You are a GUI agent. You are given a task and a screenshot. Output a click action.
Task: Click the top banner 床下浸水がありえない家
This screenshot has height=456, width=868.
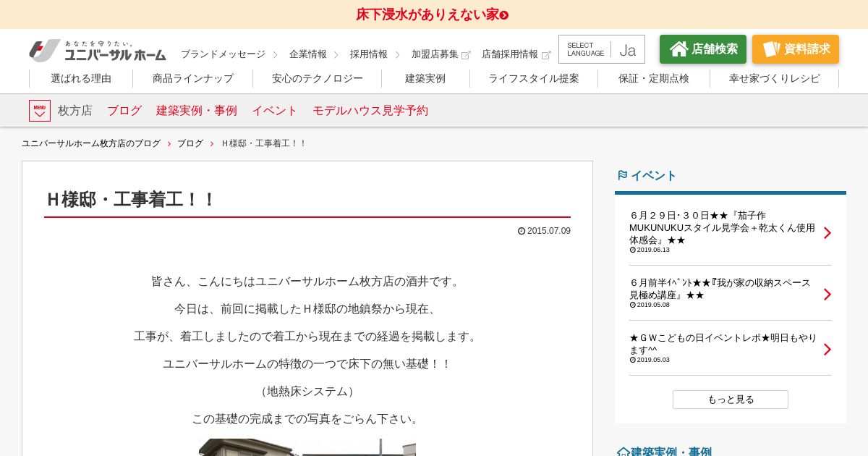click(433, 14)
